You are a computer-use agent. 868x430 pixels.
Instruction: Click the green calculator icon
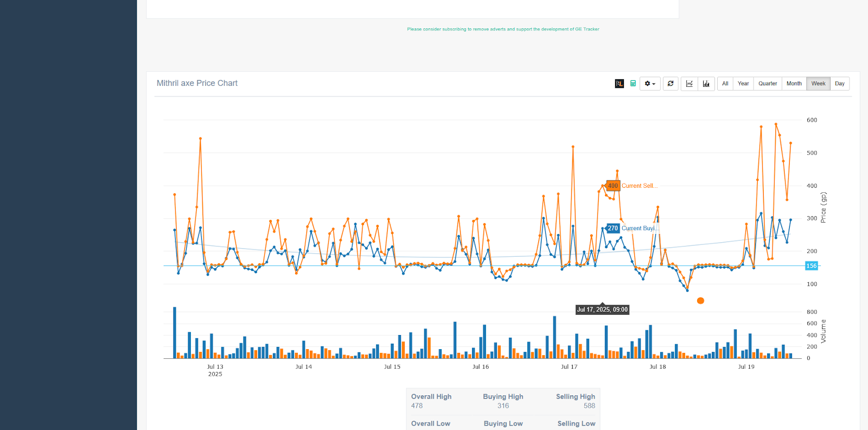(x=633, y=84)
